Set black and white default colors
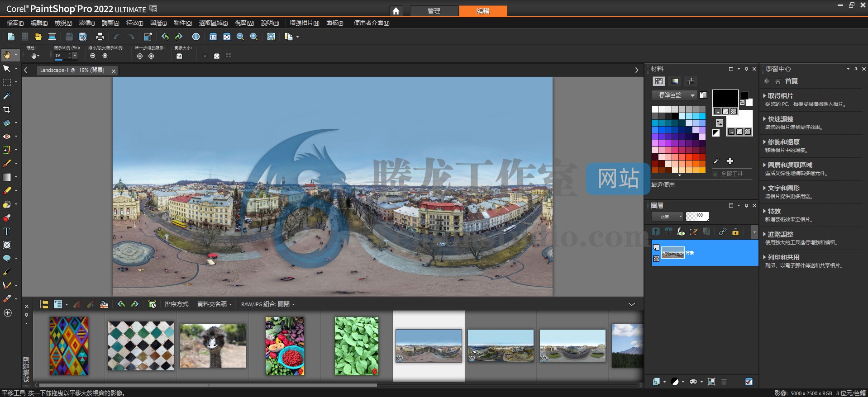The image size is (868, 397). (716, 133)
